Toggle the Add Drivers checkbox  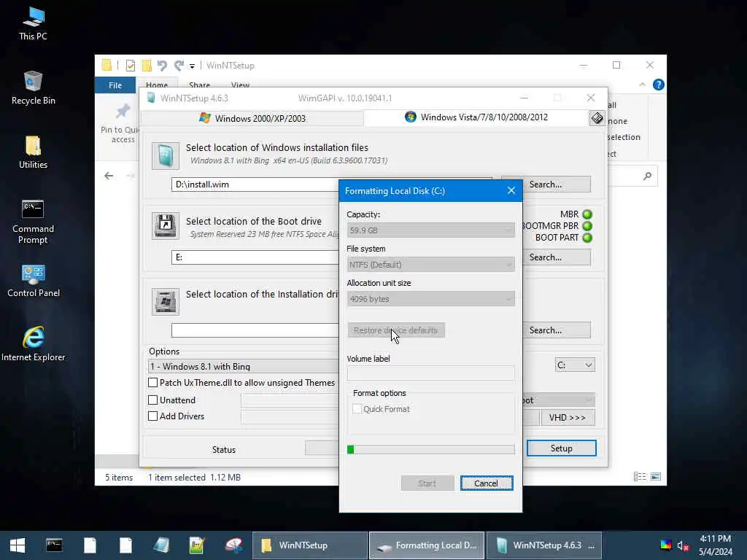[153, 416]
